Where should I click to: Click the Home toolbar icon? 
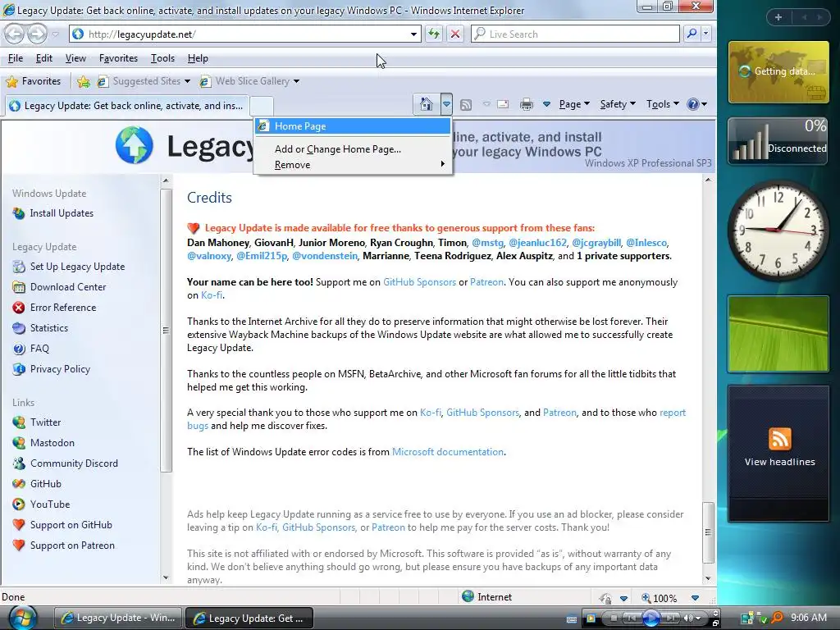pyautogui.click(x=427, y=104)
